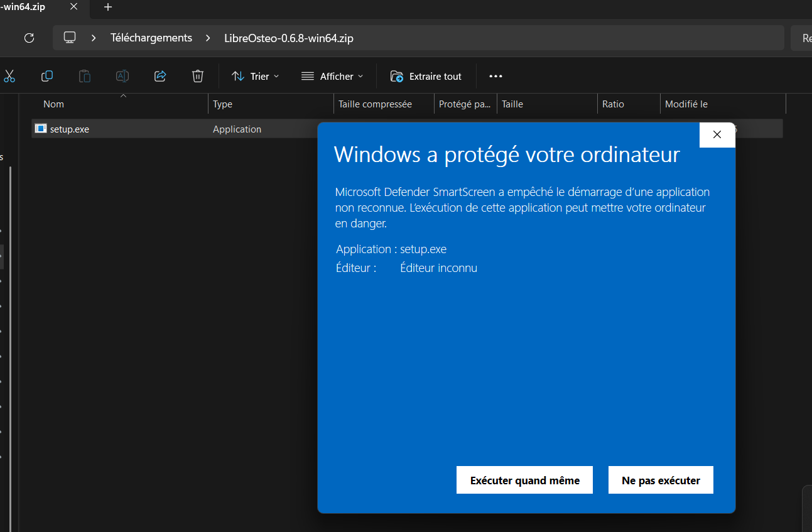This screenshot has width=812, height=532.
Task: Sort by the Taille column header
Action: click(x=547, y=104)
